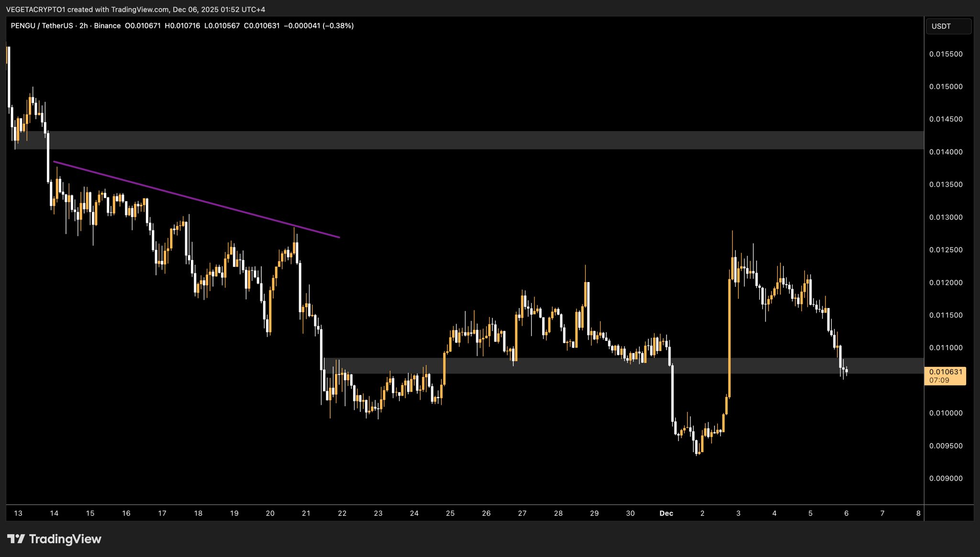980x557 pixels.
Task: Click the TradingView logo icon
Action: coord(16,539)
